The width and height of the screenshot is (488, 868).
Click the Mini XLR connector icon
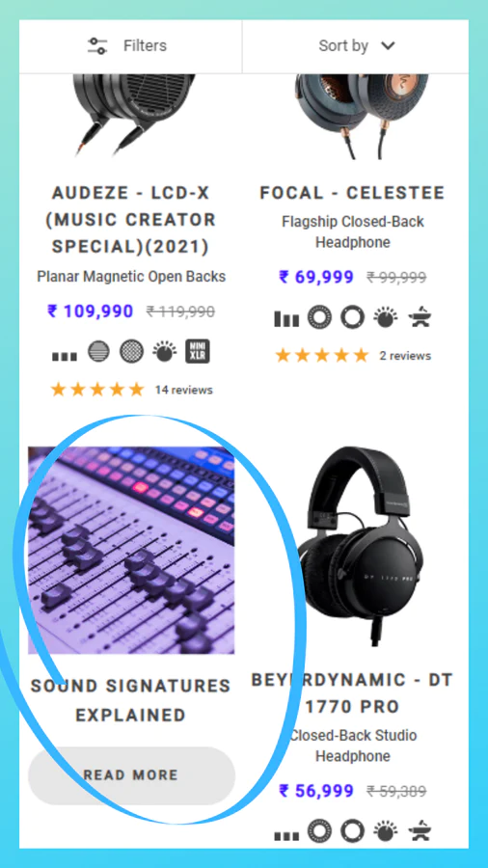pyautogui.click(x=197, y=351)
